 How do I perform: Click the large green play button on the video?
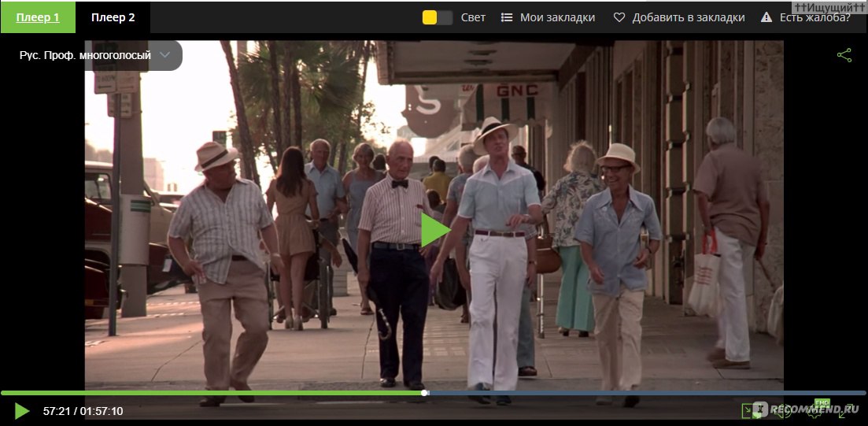click(434, 230)
